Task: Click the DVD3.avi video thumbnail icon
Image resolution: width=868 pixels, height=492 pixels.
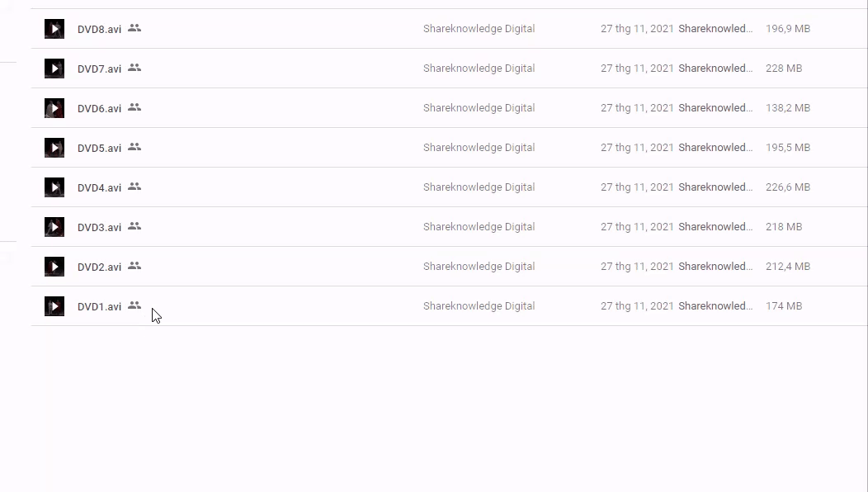Action: (54, 227)
